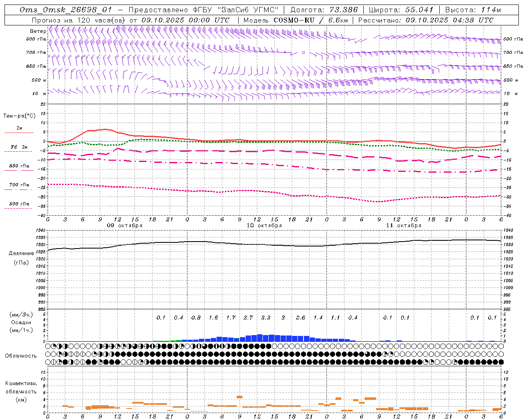Click the Давление panel label

[21, 253]
